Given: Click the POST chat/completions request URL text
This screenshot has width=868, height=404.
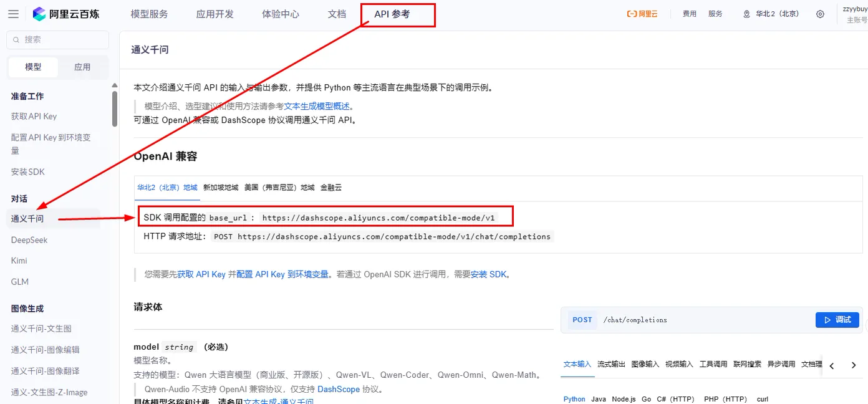Looking at the screenshot, I should coord(382,236).
